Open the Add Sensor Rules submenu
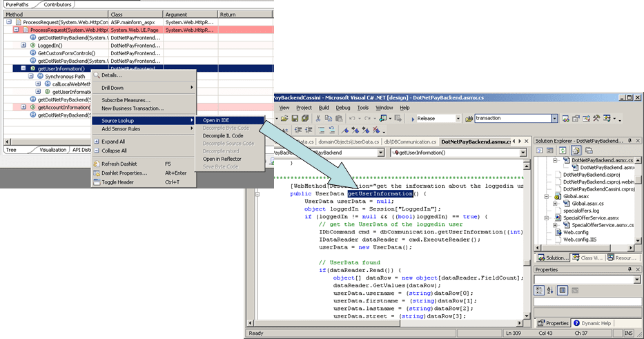The height and width of the screenshot is (339, 644). coord(143,129)
